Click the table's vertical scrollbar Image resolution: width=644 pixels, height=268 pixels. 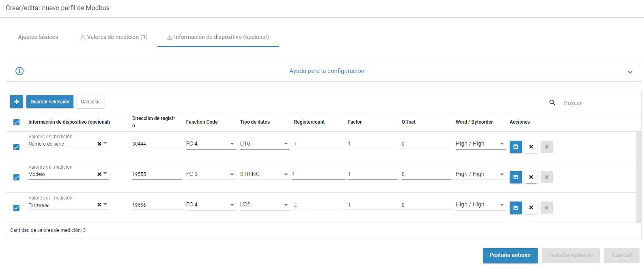639,177
